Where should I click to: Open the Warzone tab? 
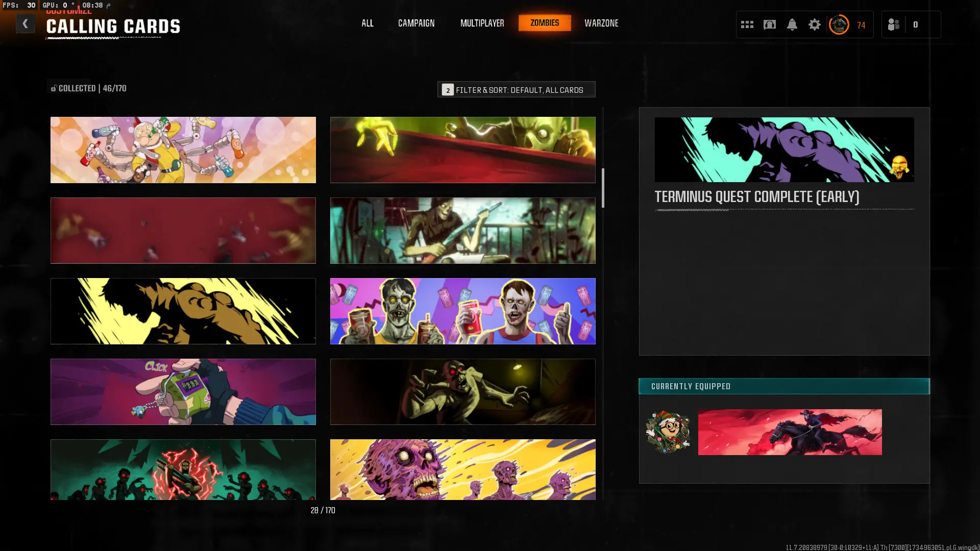(x=601, y=23)
